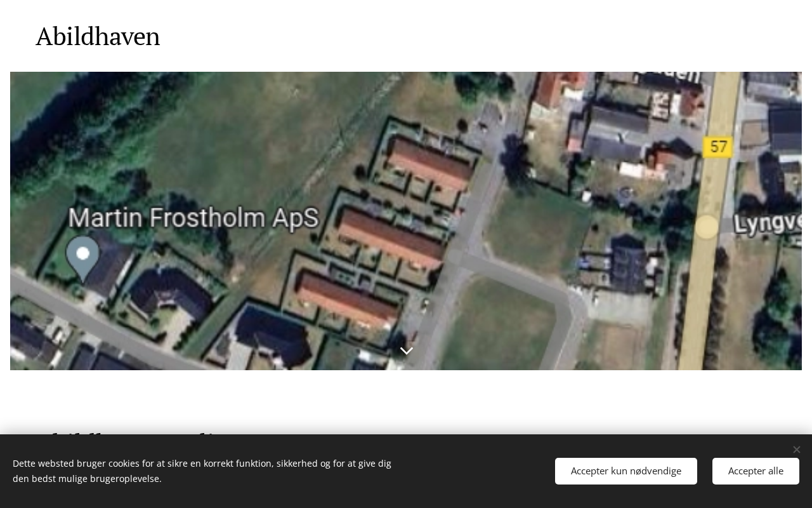Image resolution: width=812 pixels, height=508 pixels.
Task: Click the middle red-roofed row house
Action: (x=391, y=237)
